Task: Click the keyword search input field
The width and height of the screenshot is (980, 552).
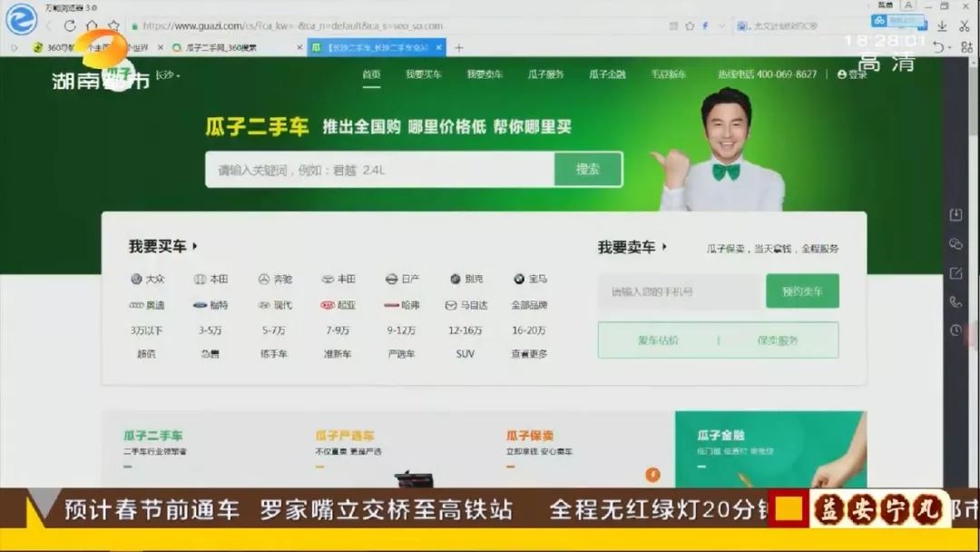Action: click(380, 170)
